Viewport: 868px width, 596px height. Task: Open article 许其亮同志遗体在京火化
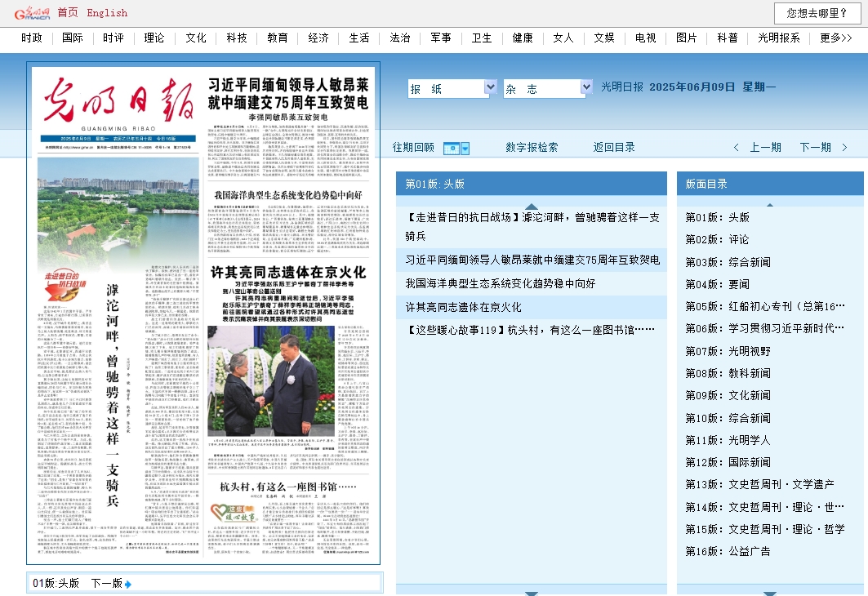[x=463, y=307]
